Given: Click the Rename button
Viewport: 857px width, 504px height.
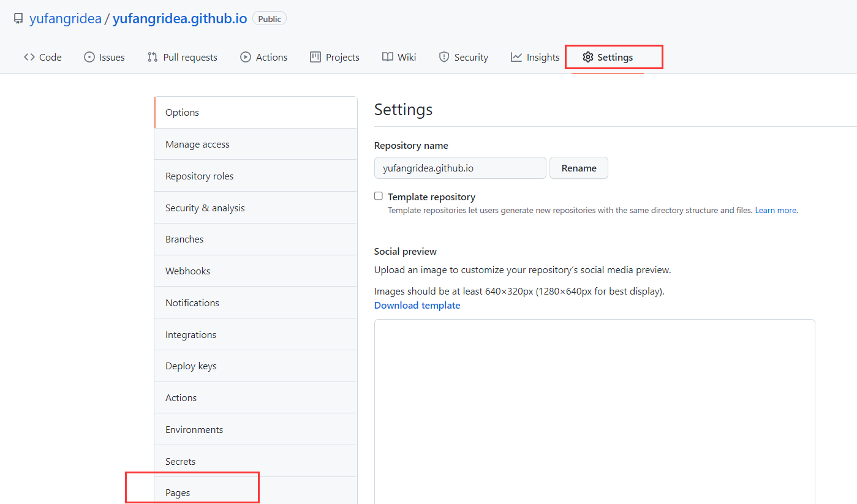Looking at the screenshot, I should pyautogui.click(x=579, y=168).
